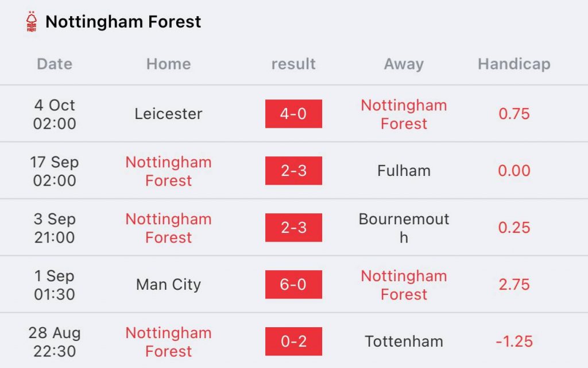Open the Nottingham Forest team title
Viewport: 588px width, 368px height.
[123, 21]
